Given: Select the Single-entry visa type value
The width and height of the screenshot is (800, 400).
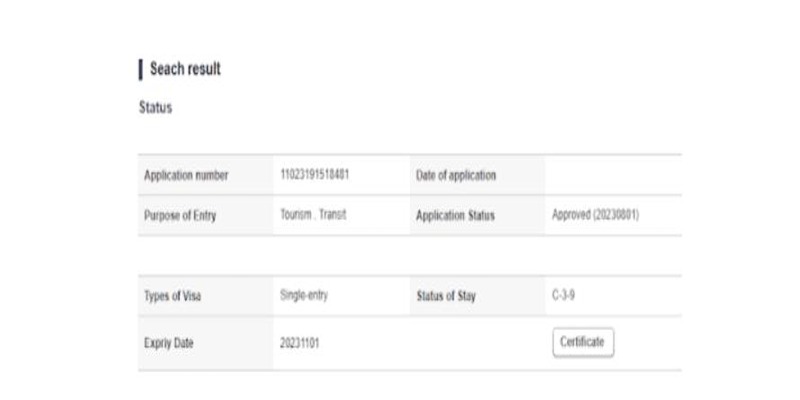Looking at the screenshot, I should pyautogui.click(x=304, y=297).
